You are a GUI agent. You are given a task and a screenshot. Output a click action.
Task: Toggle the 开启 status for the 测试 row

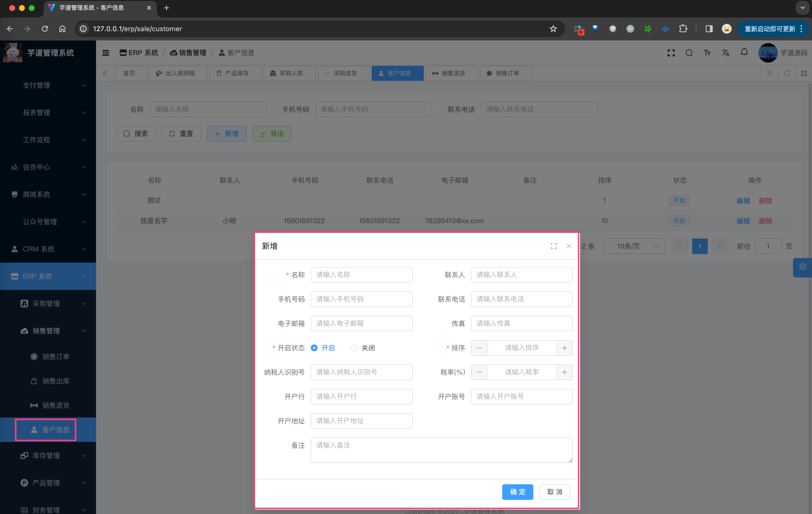coord(679,200)
